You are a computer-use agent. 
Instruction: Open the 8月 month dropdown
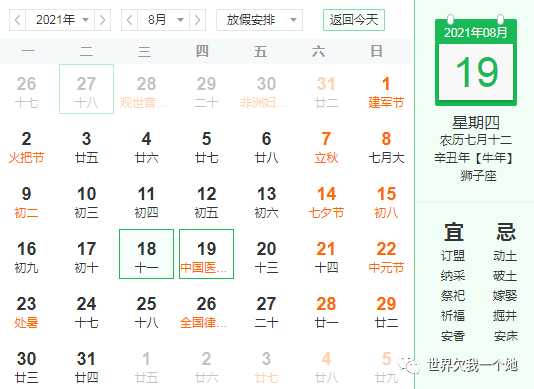coord(163,20)
